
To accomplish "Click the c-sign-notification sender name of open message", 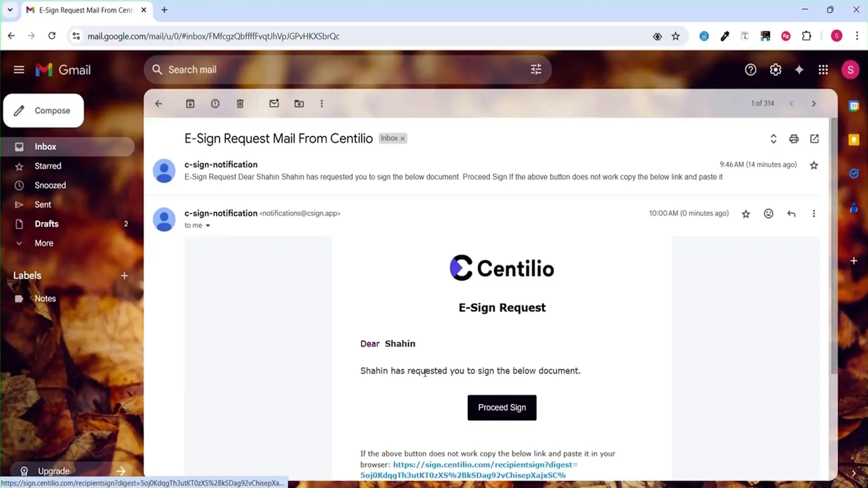I will 221,213.
